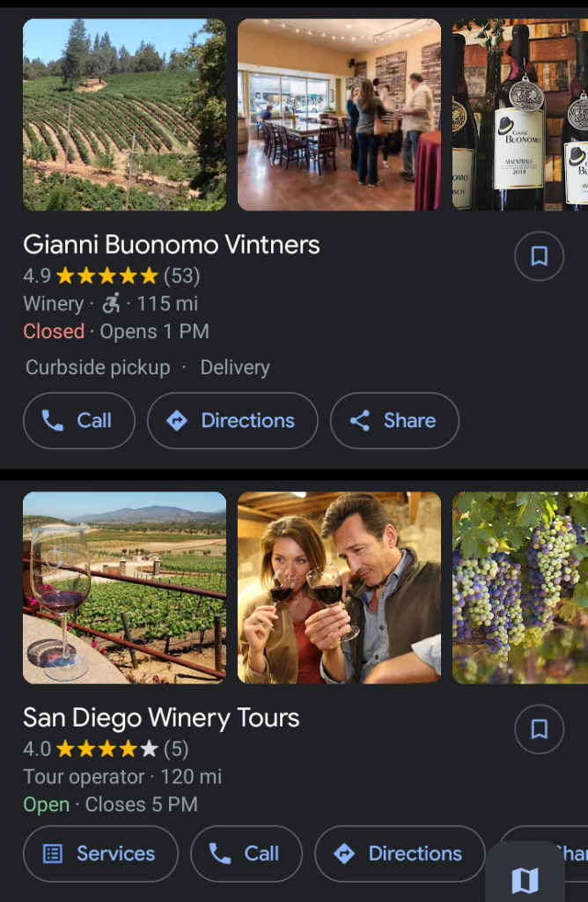588x902 pixels.
Task: Open the wine glass on vineyard terrace photo
Action: click(x=124, y=588)
